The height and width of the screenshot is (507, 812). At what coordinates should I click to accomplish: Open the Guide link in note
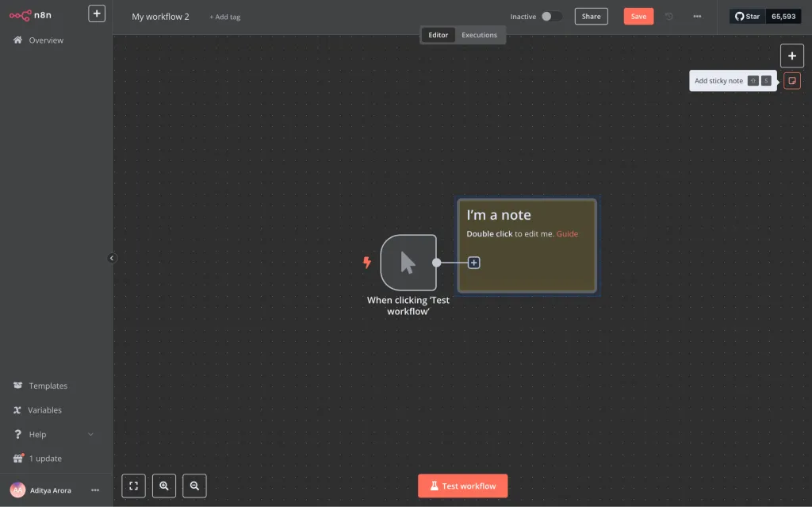coord(567,234)
